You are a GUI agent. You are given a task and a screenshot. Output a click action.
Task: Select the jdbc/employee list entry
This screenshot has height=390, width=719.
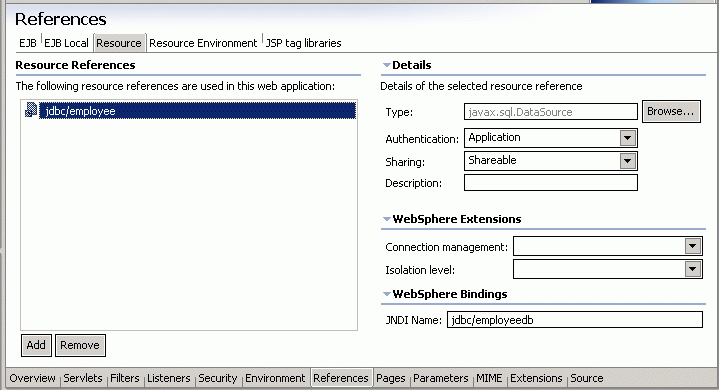pyautogui.click(x=197, y=111)
